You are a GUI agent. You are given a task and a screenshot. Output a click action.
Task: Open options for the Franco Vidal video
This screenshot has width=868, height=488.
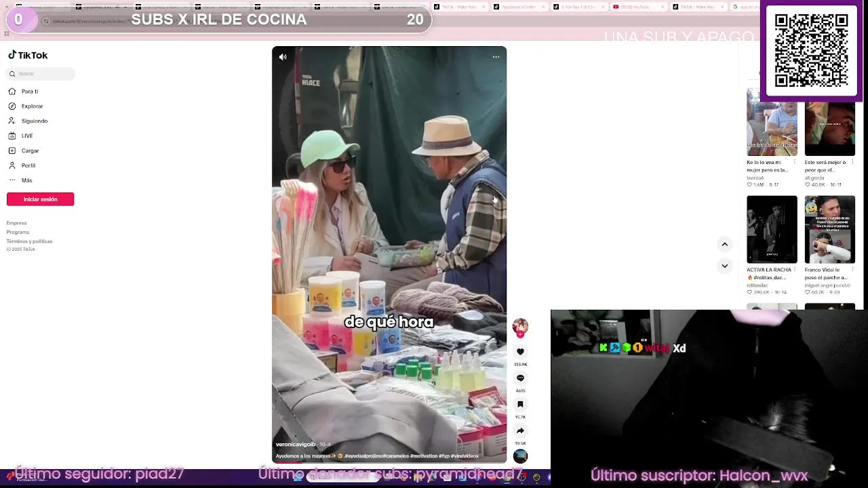(x=852, y=270)
